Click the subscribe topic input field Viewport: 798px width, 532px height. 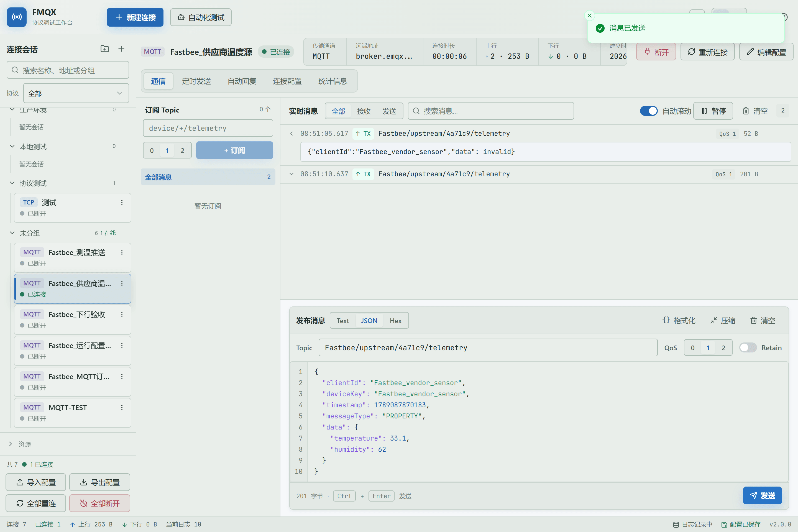click(x=208, y=128)
